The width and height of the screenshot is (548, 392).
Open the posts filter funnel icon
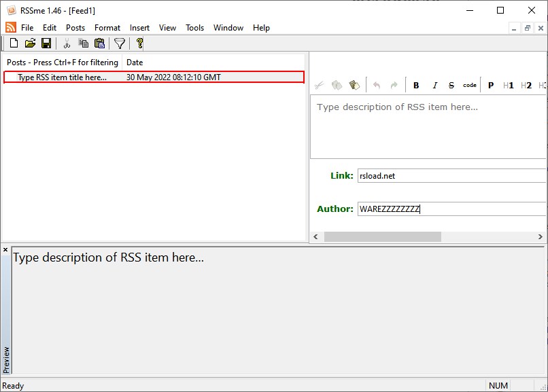click(x=120, y=43)
